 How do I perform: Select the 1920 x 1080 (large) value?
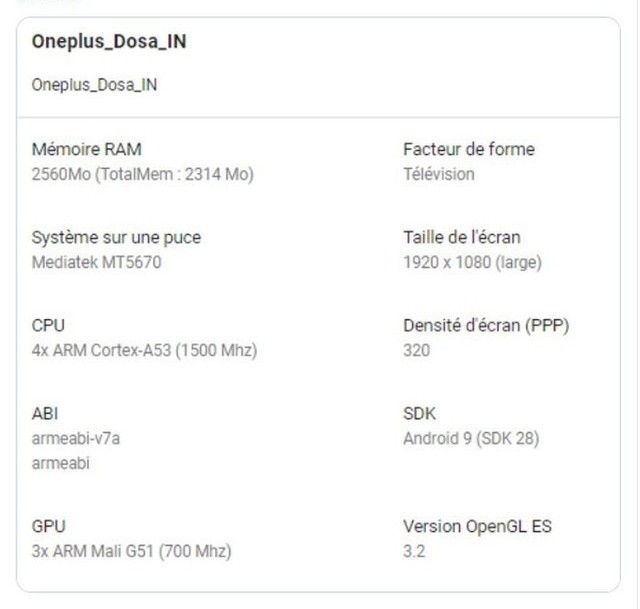point(472,262)
